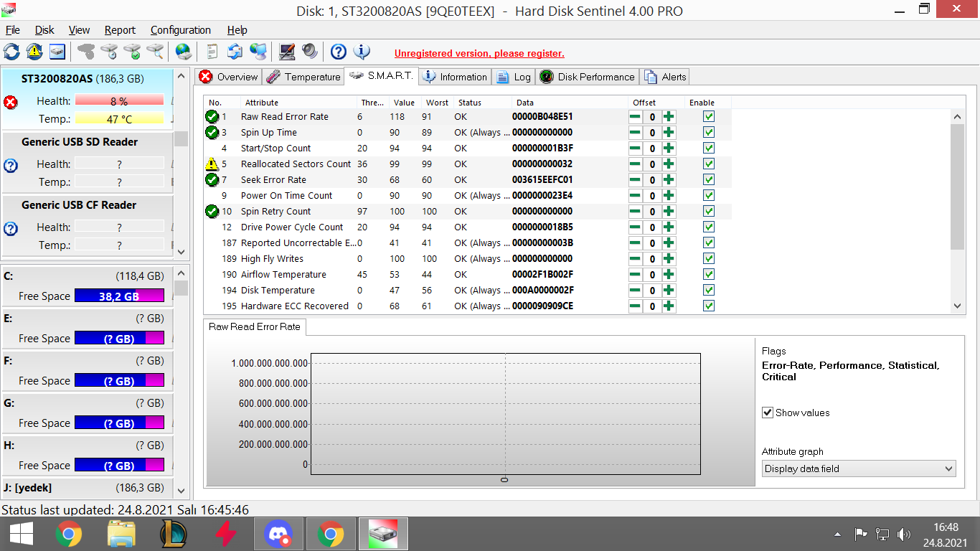Image resolution: width=980 pixels, height=551 pixels.
Task: Open the Configuration menu
Action: [180, 30]
